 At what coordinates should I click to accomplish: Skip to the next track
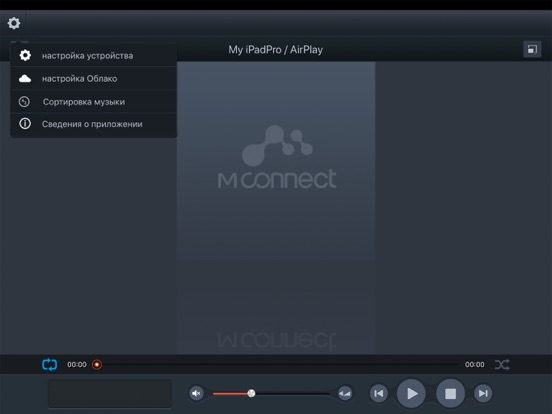tap(483, 393)
